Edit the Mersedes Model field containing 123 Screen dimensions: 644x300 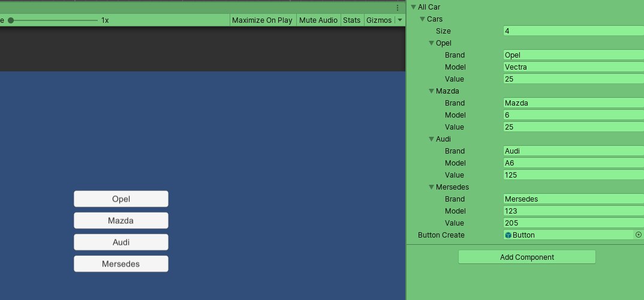(573, 211)
